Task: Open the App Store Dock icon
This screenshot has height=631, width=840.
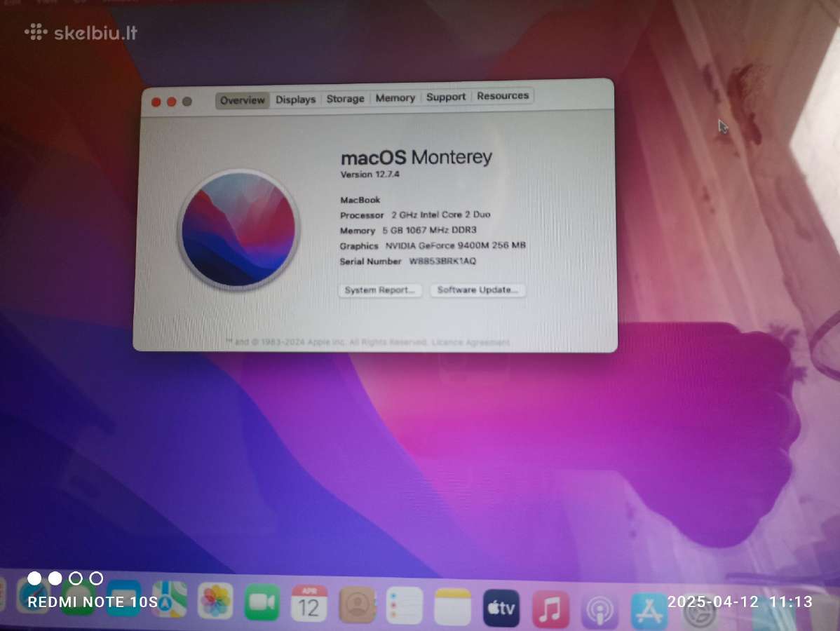Action: pos(649,611)
